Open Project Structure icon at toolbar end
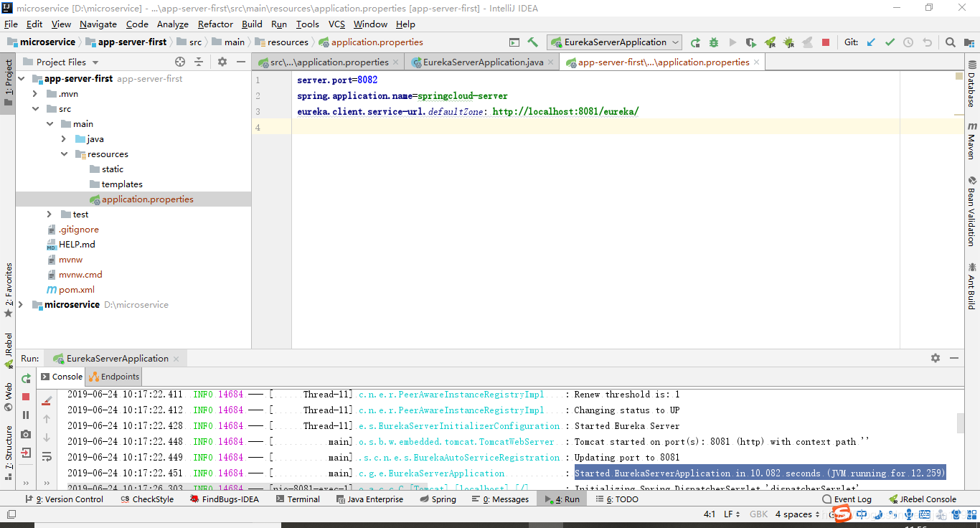The height and width of the screenshot is (528, 980). pyautogui.click(x=969, y=42)
